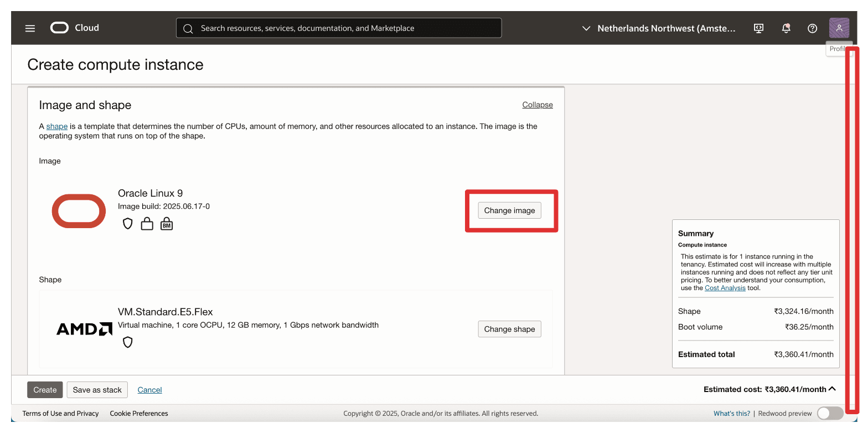Screen dimensions: 868x433
Task: Open the notifications bell
Action: coord(786,28)
